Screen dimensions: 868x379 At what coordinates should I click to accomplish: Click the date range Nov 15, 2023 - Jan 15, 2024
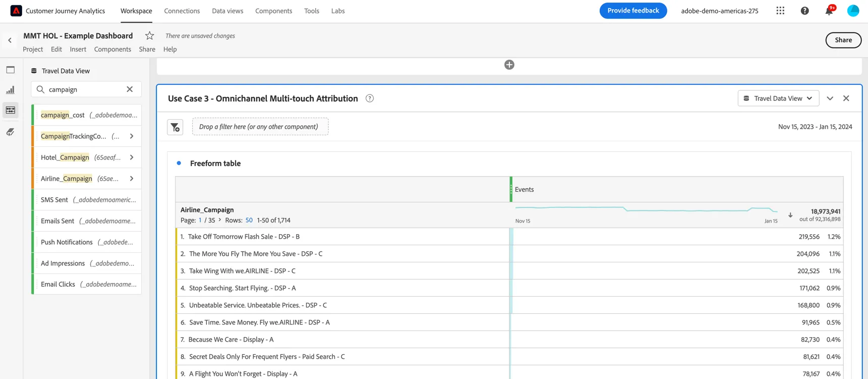[x=815, y=127]
